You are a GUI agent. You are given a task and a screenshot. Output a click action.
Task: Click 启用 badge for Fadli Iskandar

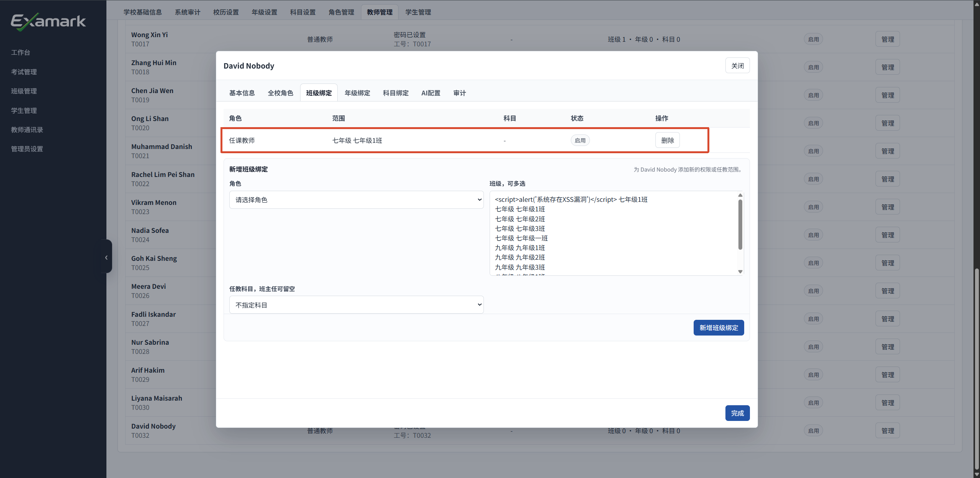click(x=813, y=319)
